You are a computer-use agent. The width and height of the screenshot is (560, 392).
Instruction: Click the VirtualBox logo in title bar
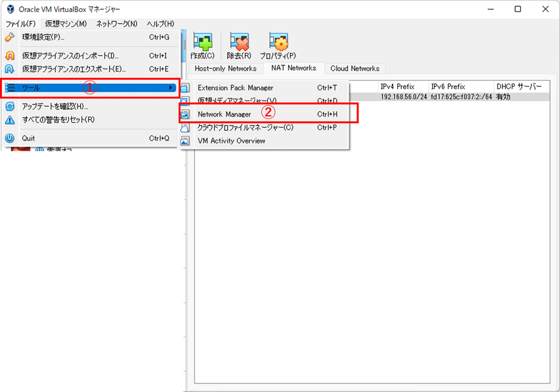(x=10, y=9)
